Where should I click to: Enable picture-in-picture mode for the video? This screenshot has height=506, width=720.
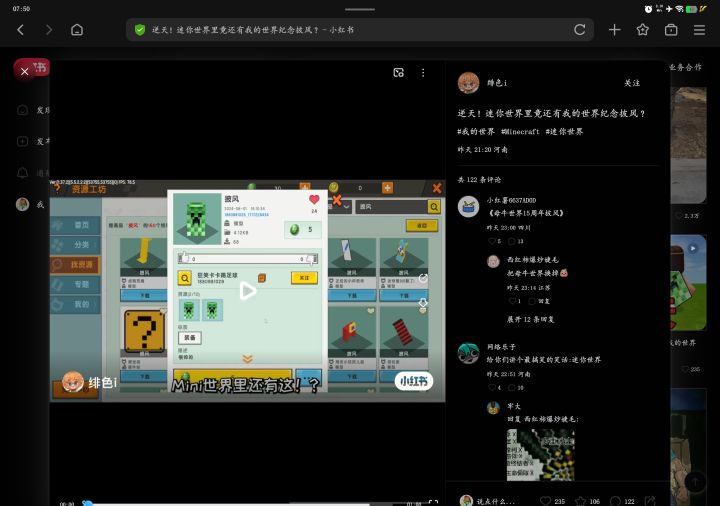coord(399,73)
